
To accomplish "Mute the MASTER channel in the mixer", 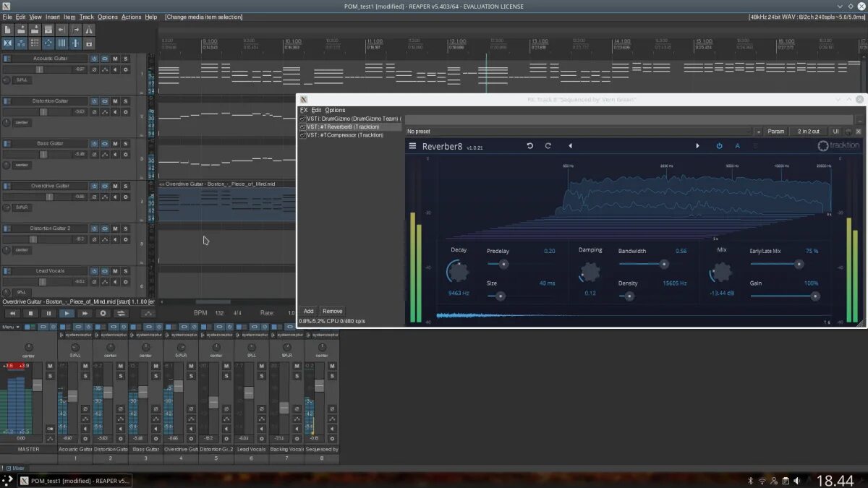I will pos(50,367).
